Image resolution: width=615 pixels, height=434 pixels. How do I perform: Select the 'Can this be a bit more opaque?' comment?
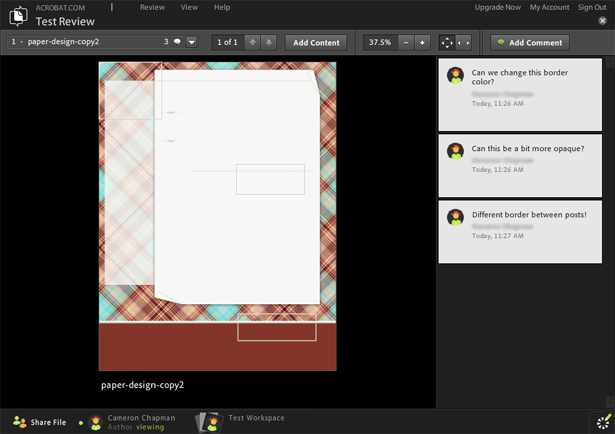pyautogui.click(x=520, y=165)
